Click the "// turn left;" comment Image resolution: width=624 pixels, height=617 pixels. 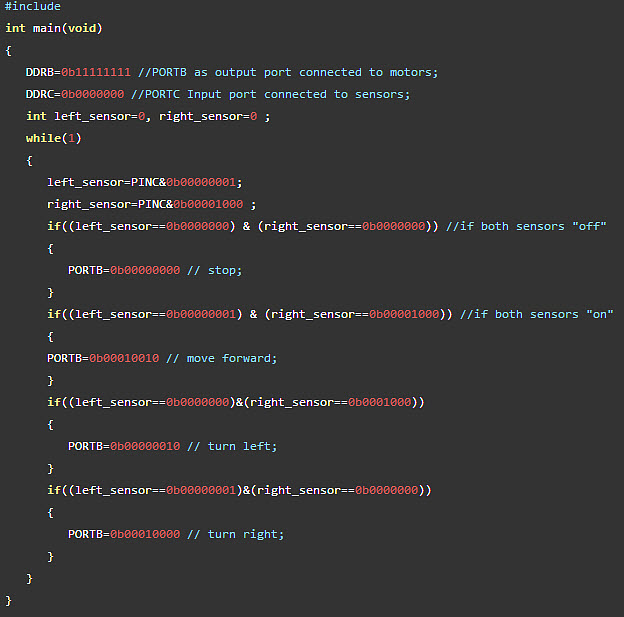(x=232, y=446)
